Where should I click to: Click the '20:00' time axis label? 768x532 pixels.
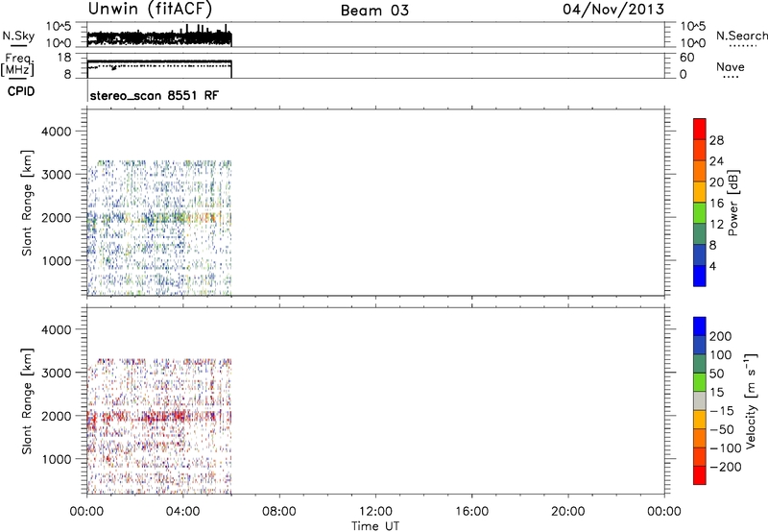click(567, 512)
